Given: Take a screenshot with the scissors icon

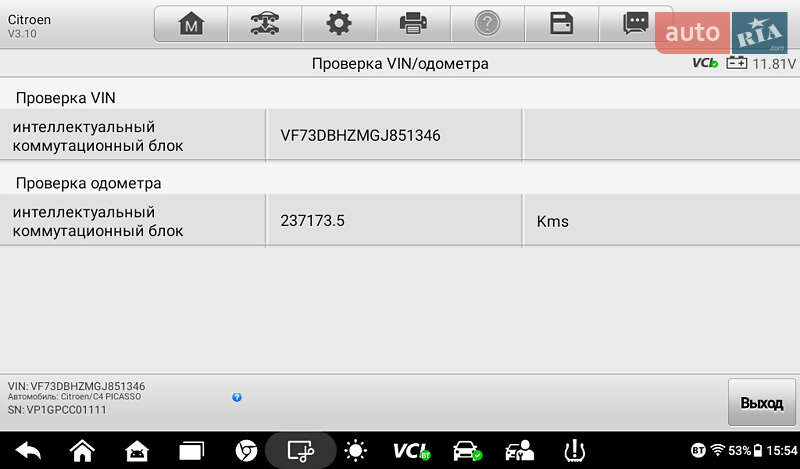Looking at the screenshot, I should (301, 451).
